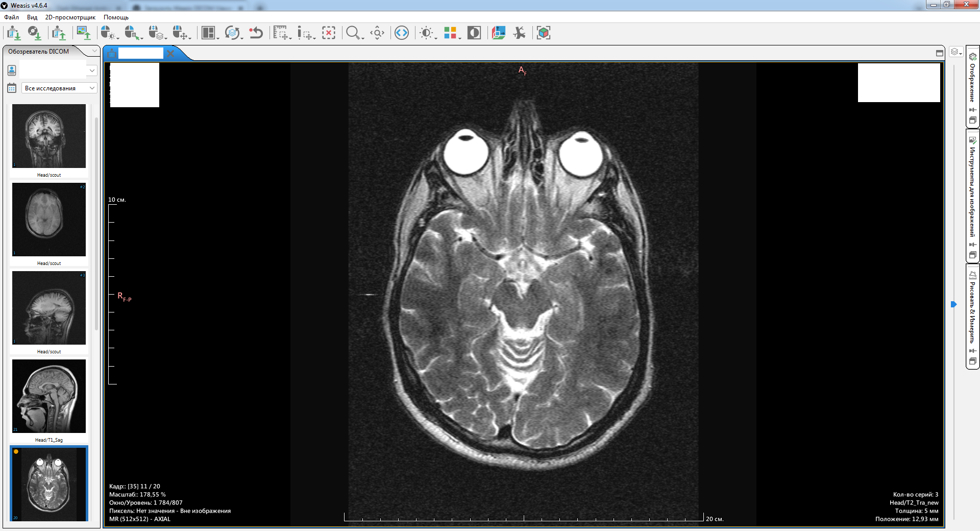This screenshot has width=980, height=531.
Task: Open the 'Файл' menu
Action: pyautogui.click(x=11, y=17)
